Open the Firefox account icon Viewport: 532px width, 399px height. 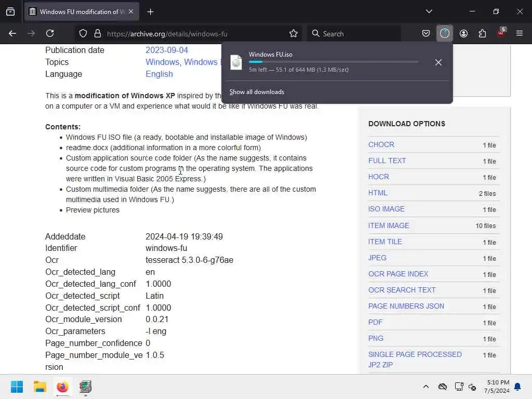coord(463,33)
